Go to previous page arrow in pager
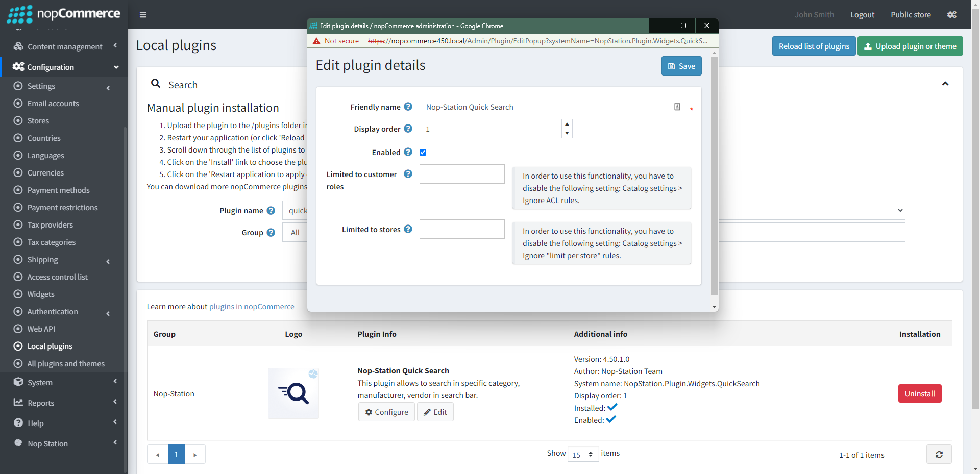Viewport: 980px width, 474px height. (x=158, y=454)
